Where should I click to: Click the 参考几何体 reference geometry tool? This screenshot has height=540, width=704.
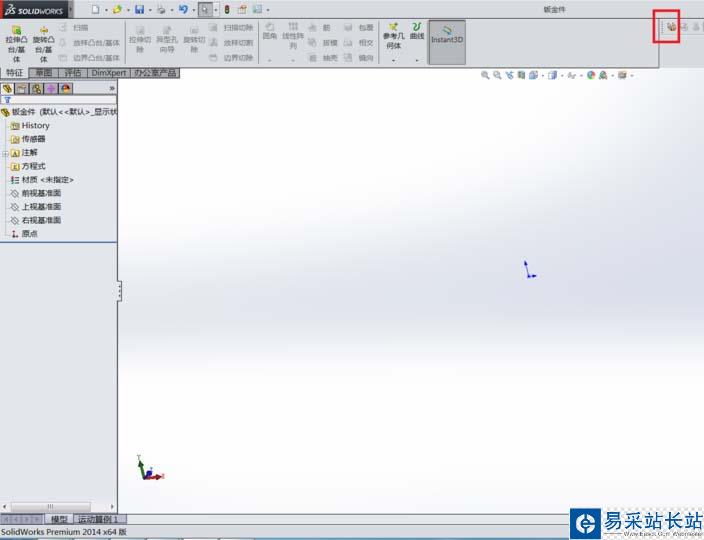[x=393, y=36]
